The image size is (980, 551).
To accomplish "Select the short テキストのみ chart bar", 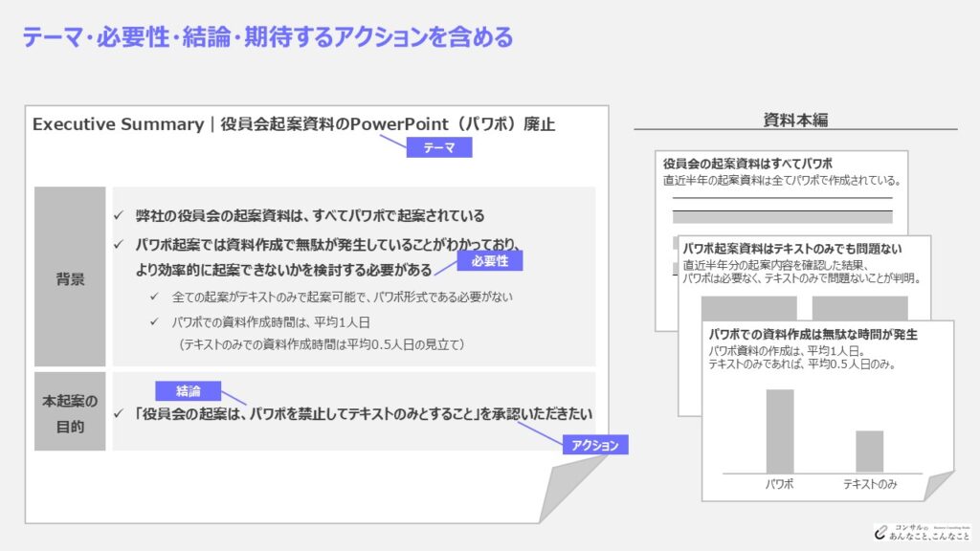I will click(869, 452).
